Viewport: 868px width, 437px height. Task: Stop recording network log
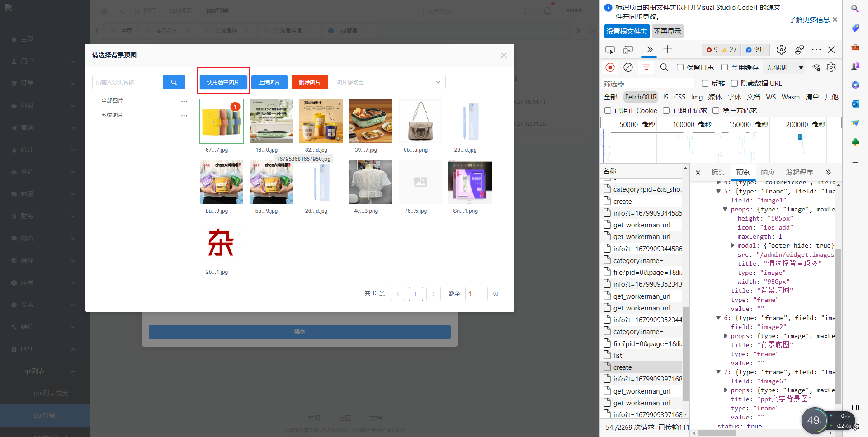pyautogui.click(x=610, y=67)
